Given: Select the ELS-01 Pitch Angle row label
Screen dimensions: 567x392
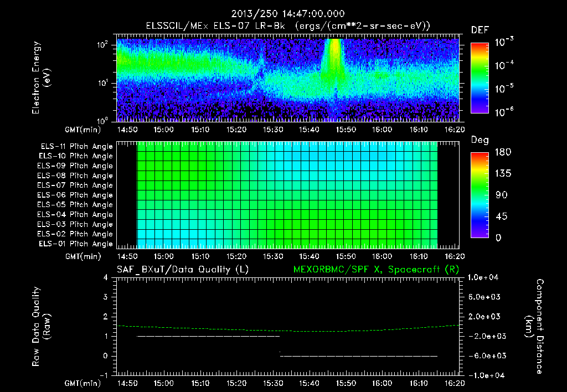Looking at the screenshot, I should click(x=75, y=244).
